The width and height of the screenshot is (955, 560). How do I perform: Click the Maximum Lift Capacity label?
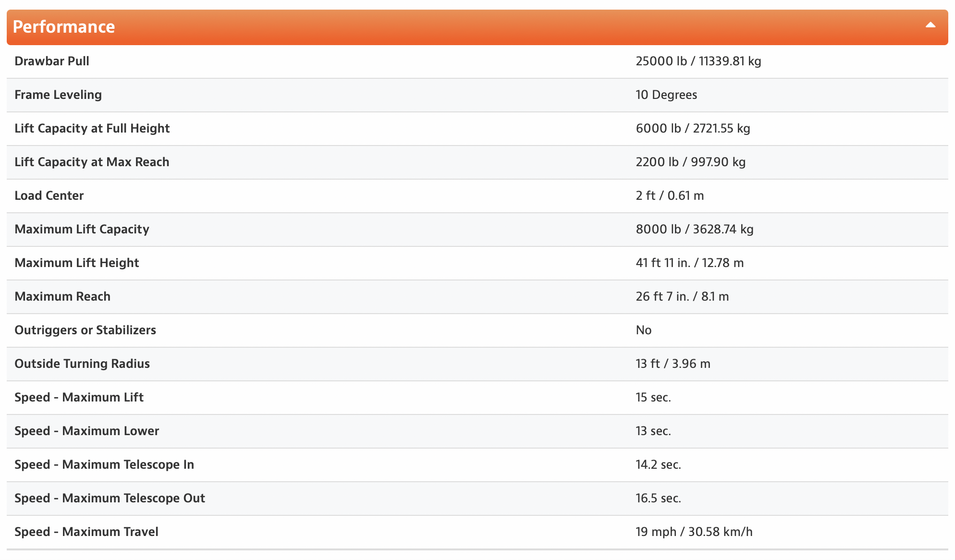(x=82, y=230)
